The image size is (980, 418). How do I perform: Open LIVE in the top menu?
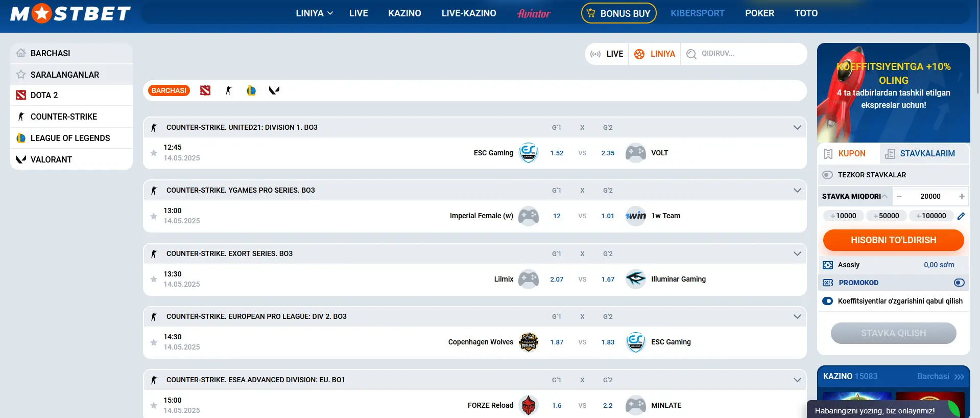358,13
